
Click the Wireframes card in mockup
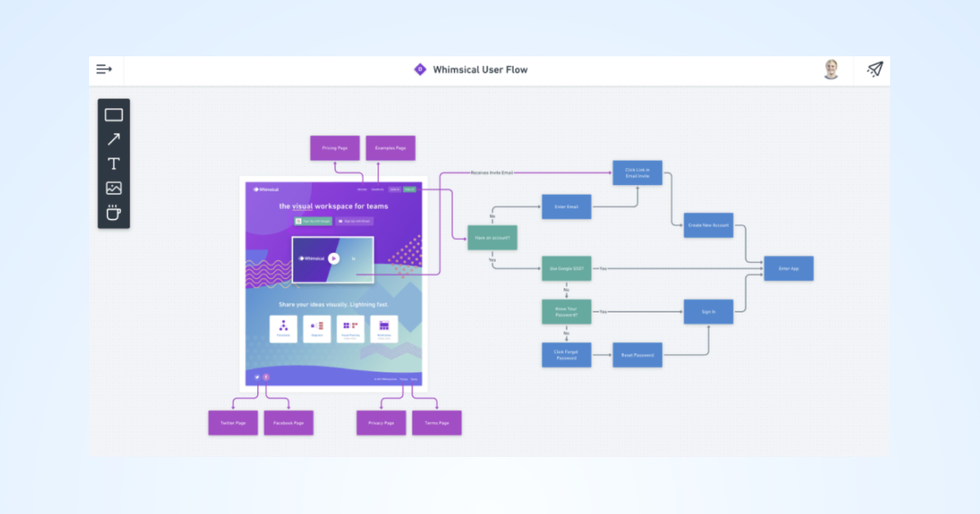point(384,329)
